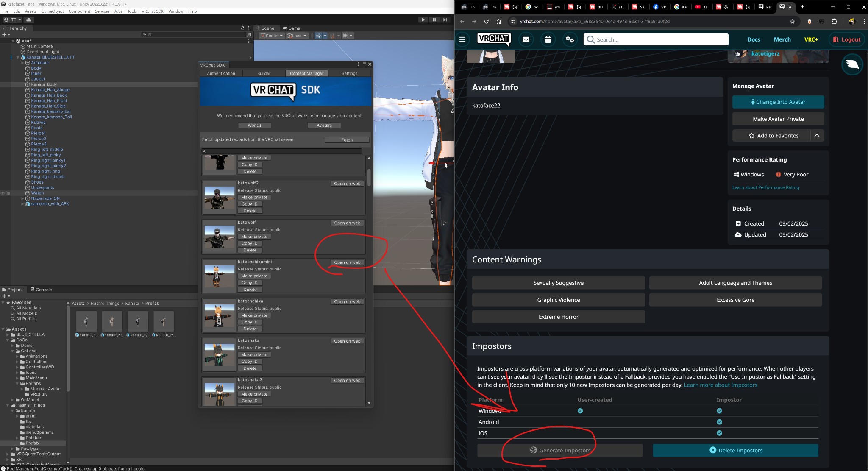868x471 pixels.
Task: Click the Project folder tree scrollbar
Action: click(68, 348)
